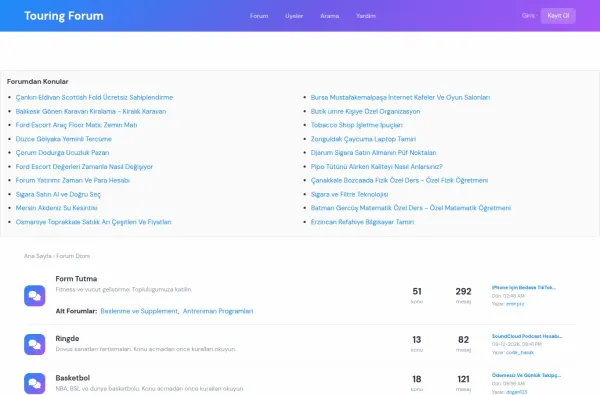The height and width of the screenshot is (395, 600).
Task: Click the Basketbol forum chat icon
Action: 34,384
